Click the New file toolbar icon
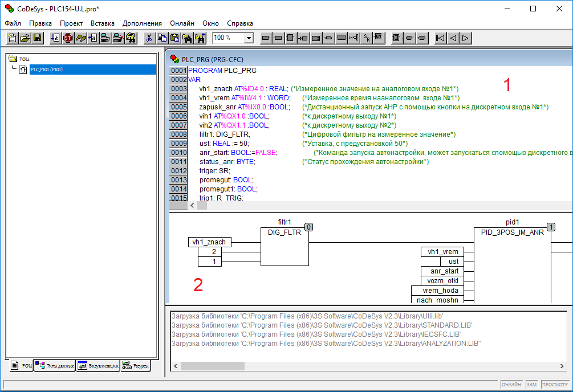Image resolution: width=573 pixels, height=392 pixels. [x=12, y=38]
